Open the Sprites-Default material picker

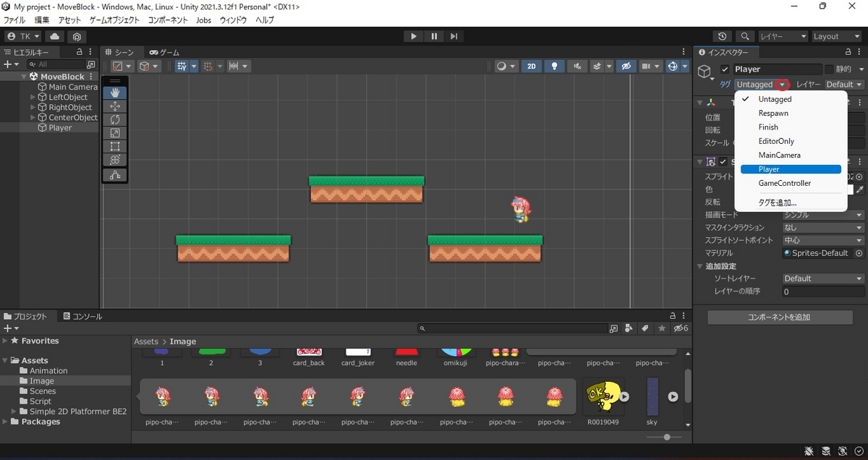click(x=859, y=253)
